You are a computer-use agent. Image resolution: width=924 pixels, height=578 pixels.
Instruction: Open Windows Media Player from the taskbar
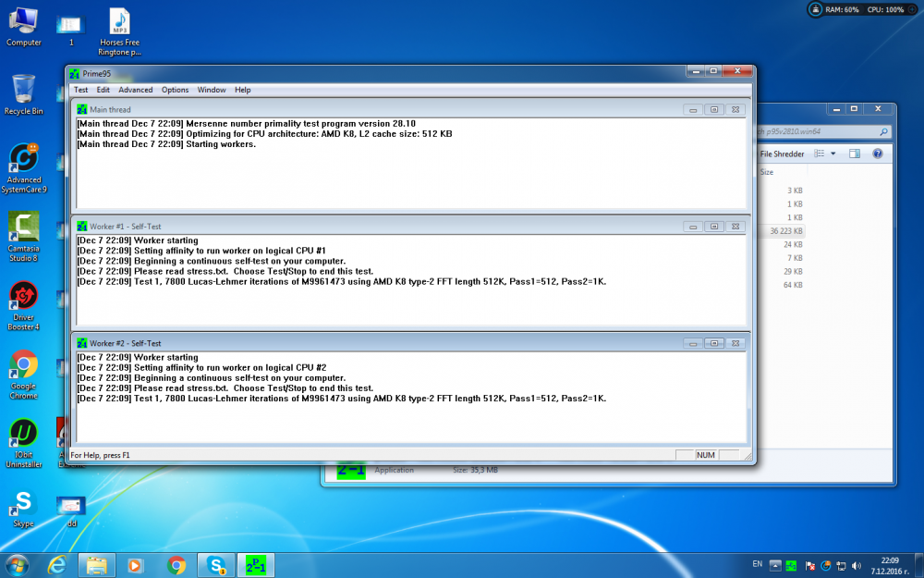(135, 566)
